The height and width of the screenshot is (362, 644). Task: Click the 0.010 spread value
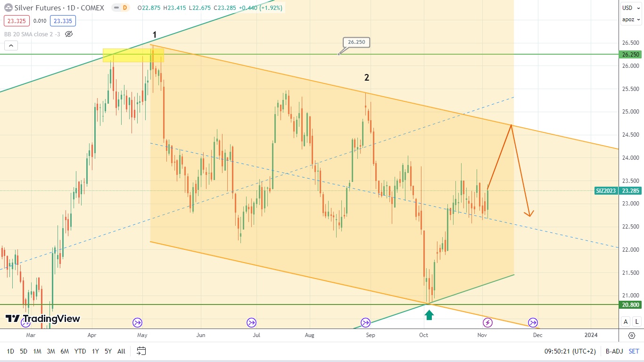click(40, 21)
